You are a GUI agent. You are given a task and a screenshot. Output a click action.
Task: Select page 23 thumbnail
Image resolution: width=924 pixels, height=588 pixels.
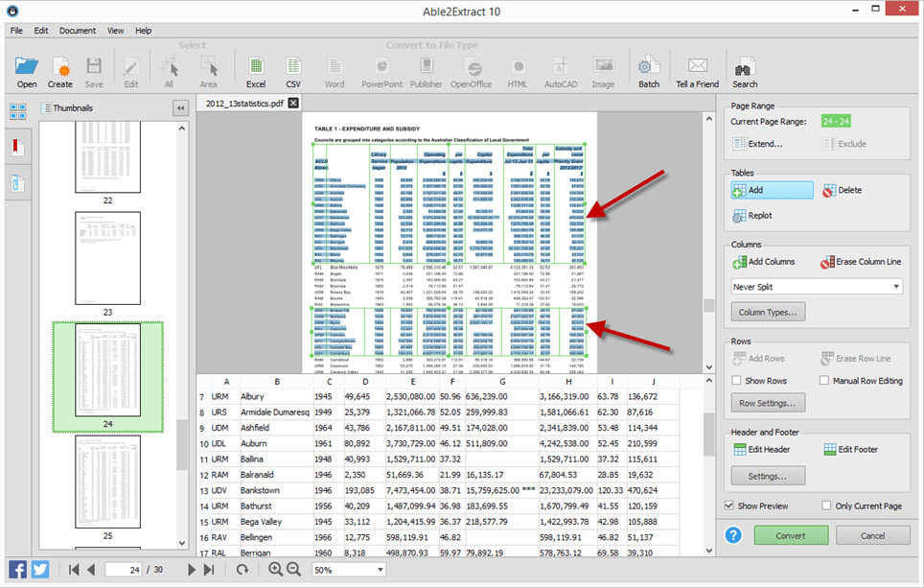(108, 258)
